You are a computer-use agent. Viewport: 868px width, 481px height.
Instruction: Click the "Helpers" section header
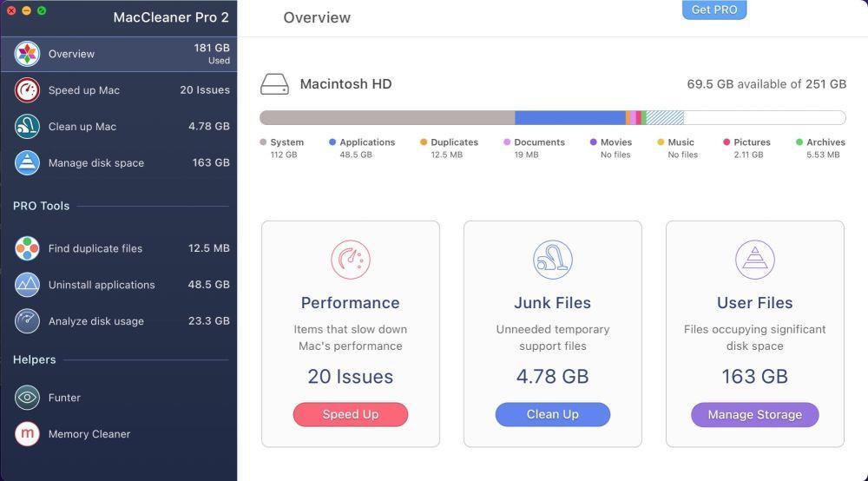coord(35,359)
